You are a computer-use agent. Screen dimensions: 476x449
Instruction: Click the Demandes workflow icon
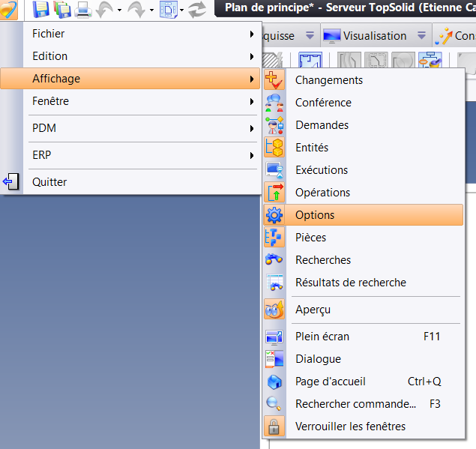[x=274, y=125]
